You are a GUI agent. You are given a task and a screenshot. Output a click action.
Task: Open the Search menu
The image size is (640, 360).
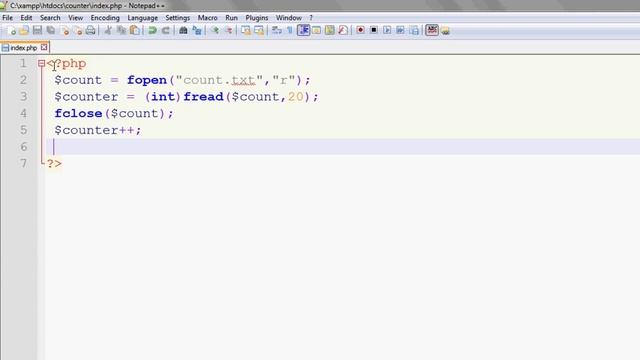click(50, 18)
